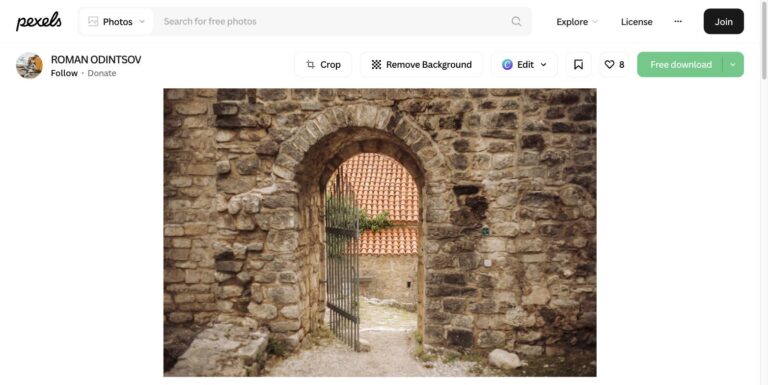
Task: Click the Donate link
Action: 102,73
